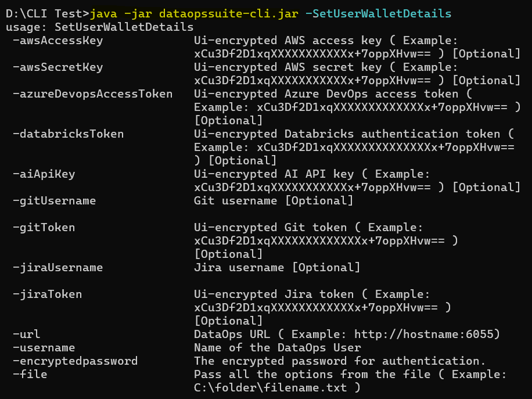Click the -databricksToken option name

coord(68,134)
